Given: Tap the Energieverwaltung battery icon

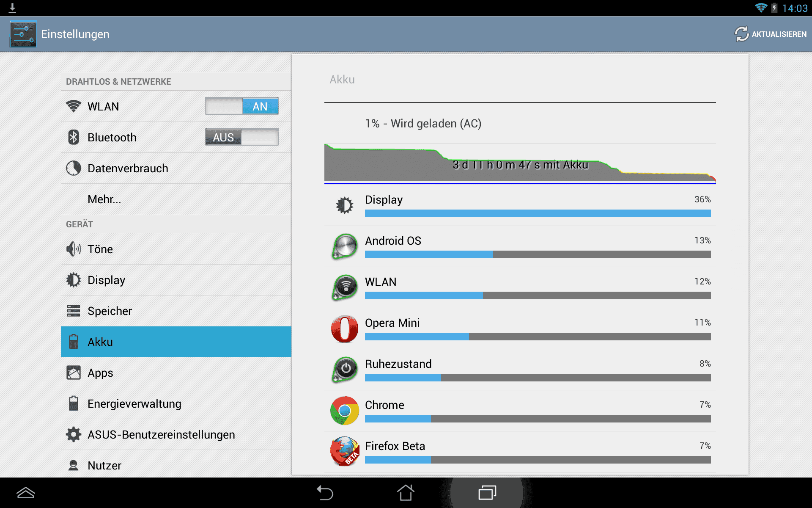Looking at the screenshot, I should point(74,403).
